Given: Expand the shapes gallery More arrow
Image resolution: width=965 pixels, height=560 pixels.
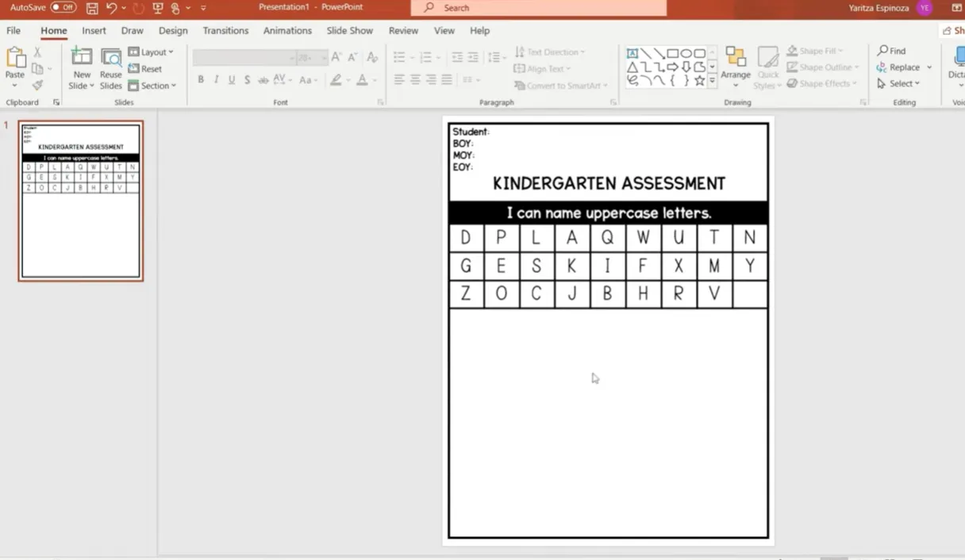Looking at the screenshot, I should (713, 81).
